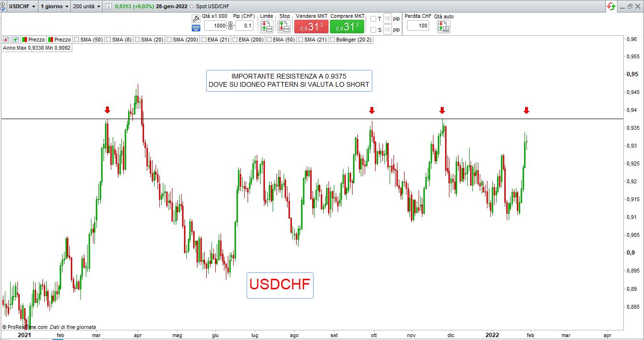
Task: Click the Stop order icon
Action: tap(285, 27)
